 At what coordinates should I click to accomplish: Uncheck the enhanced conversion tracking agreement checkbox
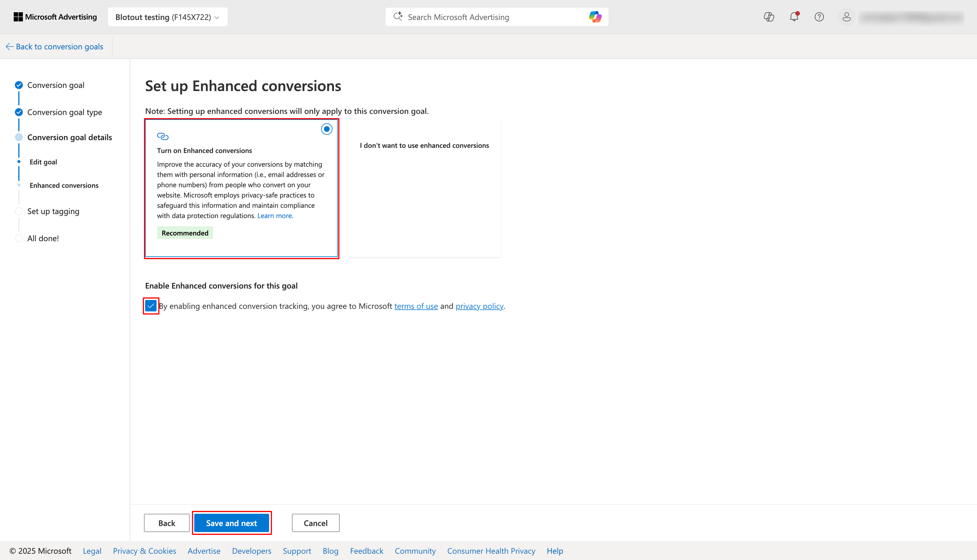tap(151, 306)
